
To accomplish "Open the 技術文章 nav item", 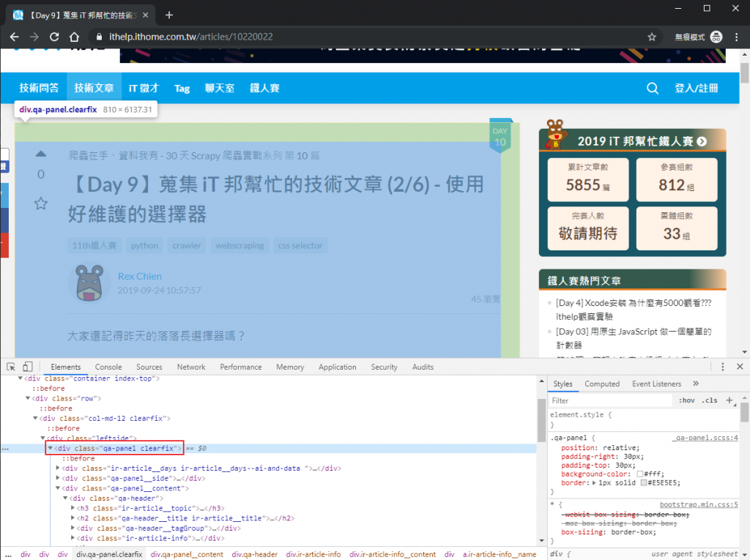I will coord(94,88).
